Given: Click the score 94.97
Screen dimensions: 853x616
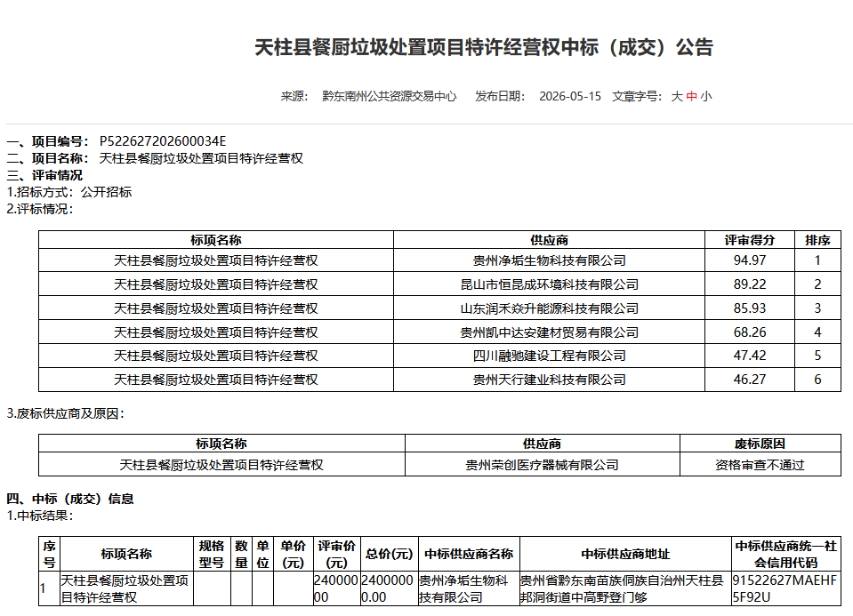Looking at the screenshot, I should (750, 260).
